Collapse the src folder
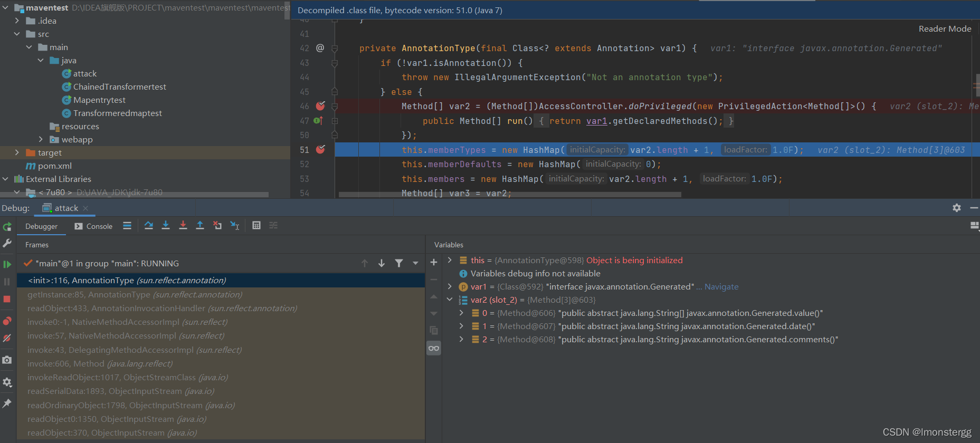This screenshot has width=980, height=443. click(x=17, y=34)
